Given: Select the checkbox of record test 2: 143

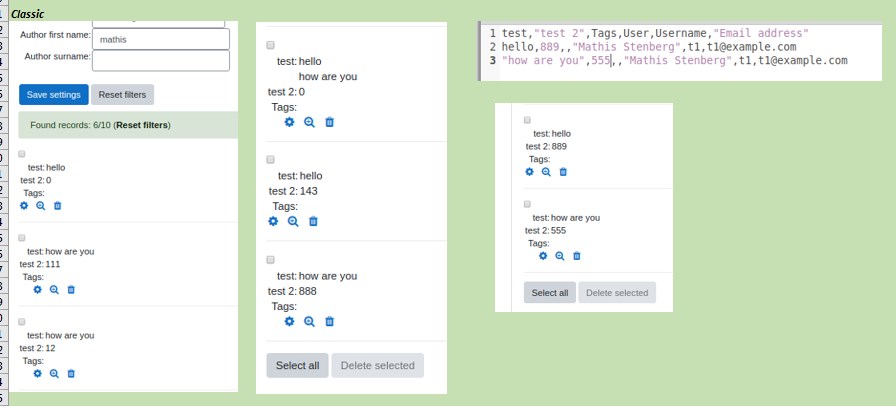Looking at the screenshot, I should pos(270,160).
